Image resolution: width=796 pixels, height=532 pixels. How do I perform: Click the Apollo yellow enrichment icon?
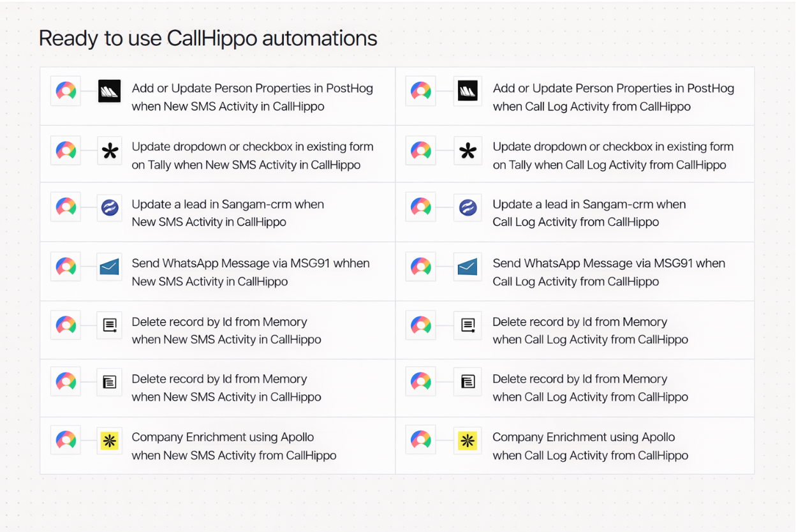click(109, 440)
